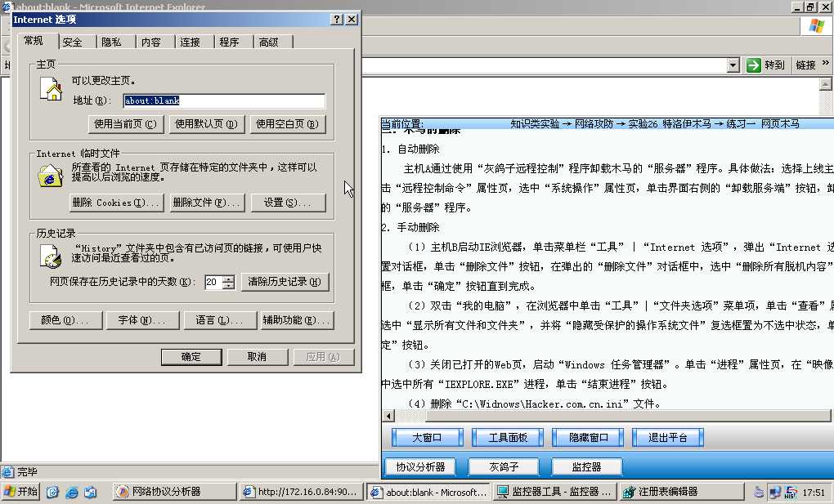The height and width of the screenshot is (504, 834).
Task: Launch Internet Explorer from quick launch
Action: click(x=71, y=492)
